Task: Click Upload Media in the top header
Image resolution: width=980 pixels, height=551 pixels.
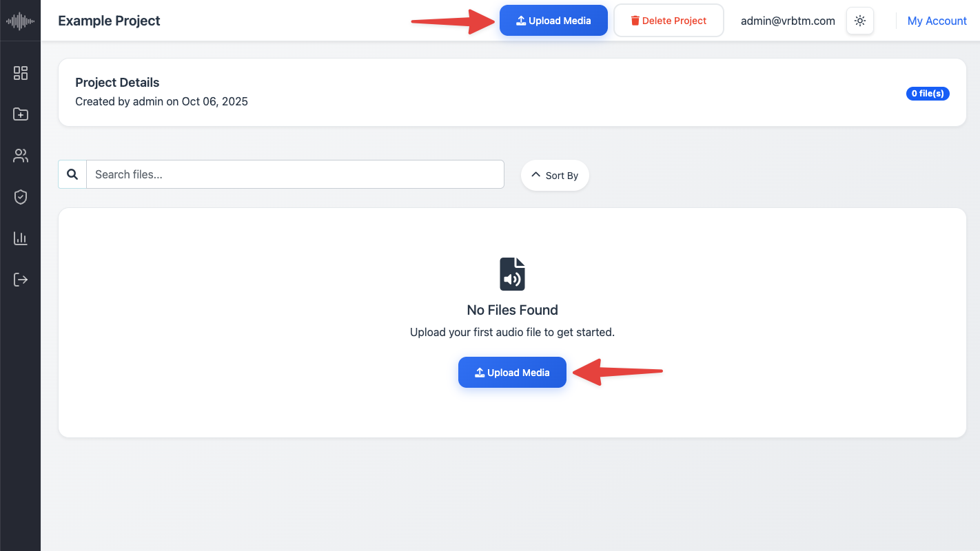Action: pos(553,21)
